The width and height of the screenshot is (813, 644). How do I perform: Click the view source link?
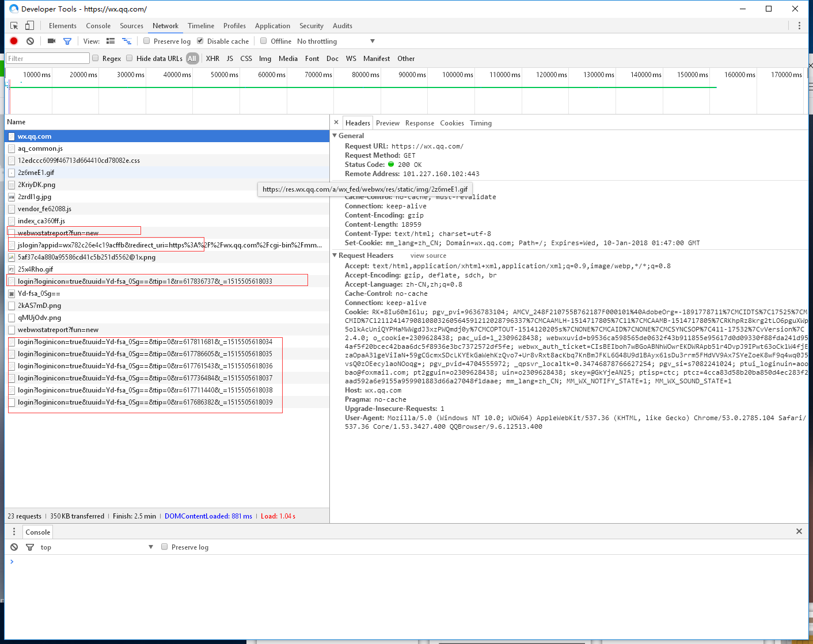(428, 256)
